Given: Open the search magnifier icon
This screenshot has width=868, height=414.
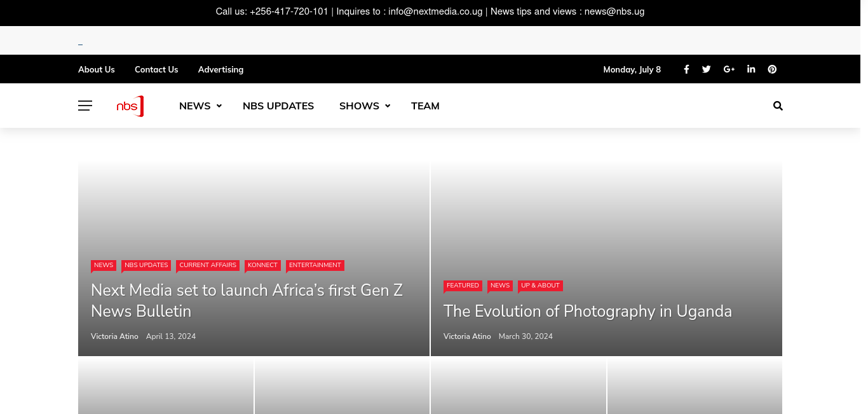Looking at the screenshot, I should pos(778,106).
